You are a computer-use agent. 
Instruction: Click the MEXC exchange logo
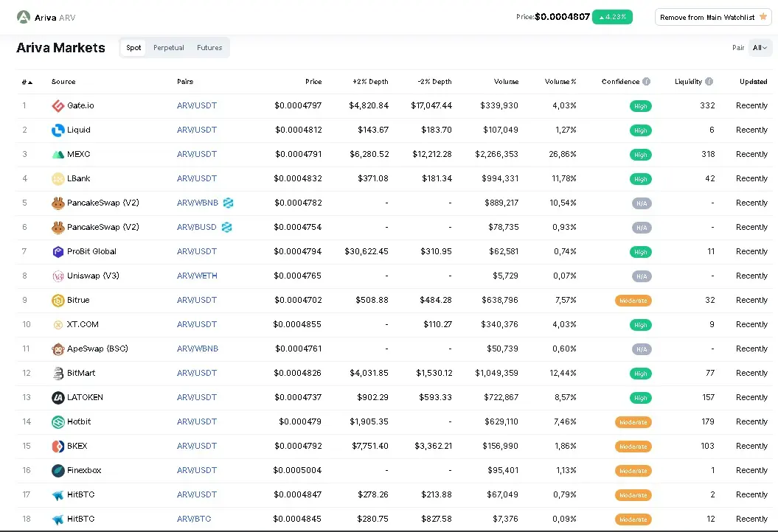[58, 154]
